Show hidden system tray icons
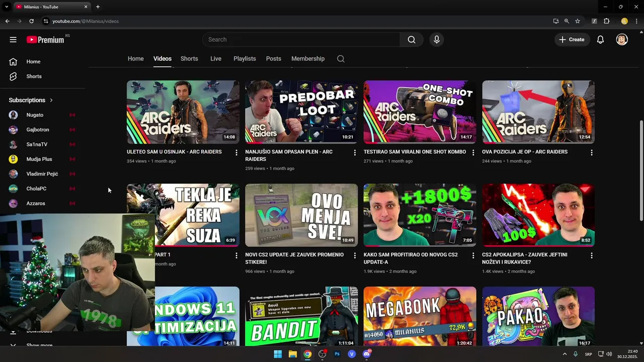The width and height of the screenshot is (644, 362). tap(565, 354)
